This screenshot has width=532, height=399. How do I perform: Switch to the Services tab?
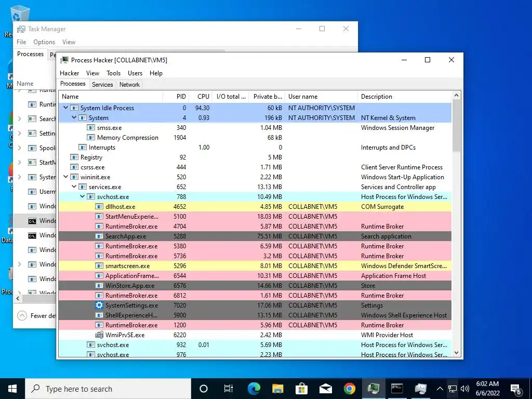click(x=102, y=85)
